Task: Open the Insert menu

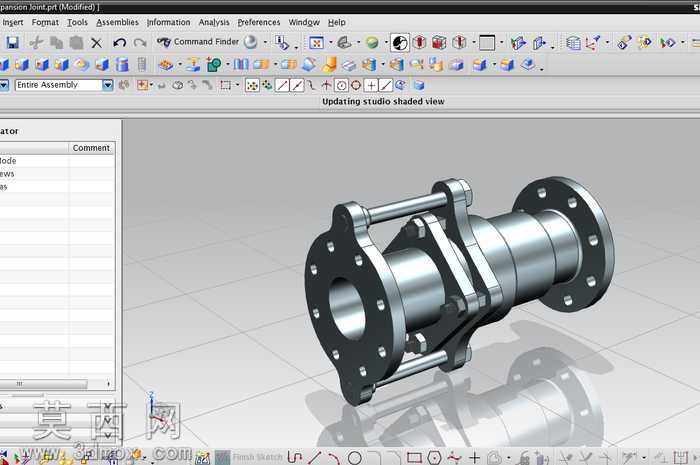Action: 12,22
